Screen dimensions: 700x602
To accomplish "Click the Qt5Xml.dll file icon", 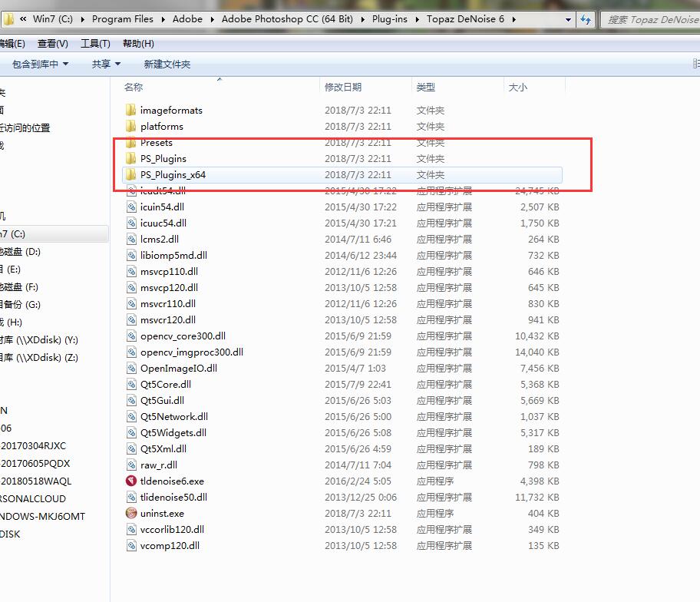I will [131, 448].
